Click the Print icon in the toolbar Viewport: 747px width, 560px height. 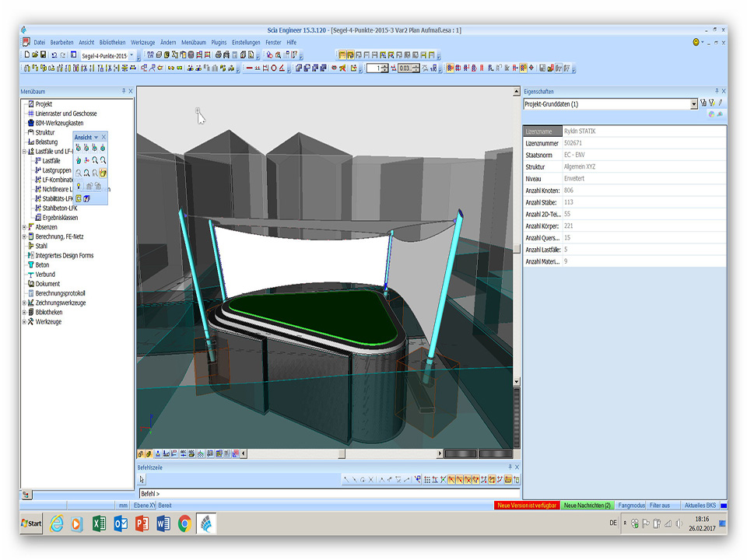pyautogui.click(x=218, y=55)
